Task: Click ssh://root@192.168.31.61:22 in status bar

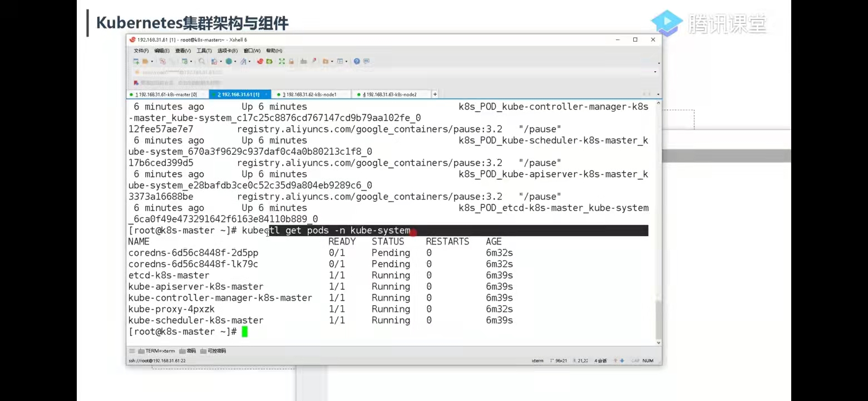Action: click(x=157, y=361)
